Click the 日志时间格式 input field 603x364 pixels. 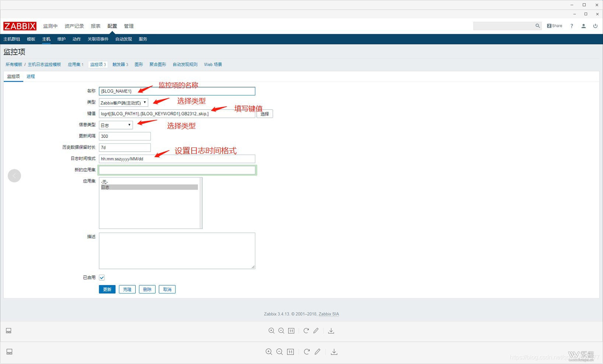point(177,159)
